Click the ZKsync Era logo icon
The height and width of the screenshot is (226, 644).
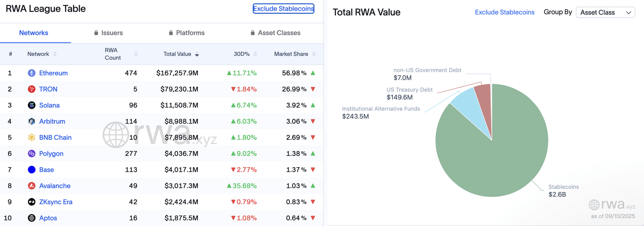[31, 202]
